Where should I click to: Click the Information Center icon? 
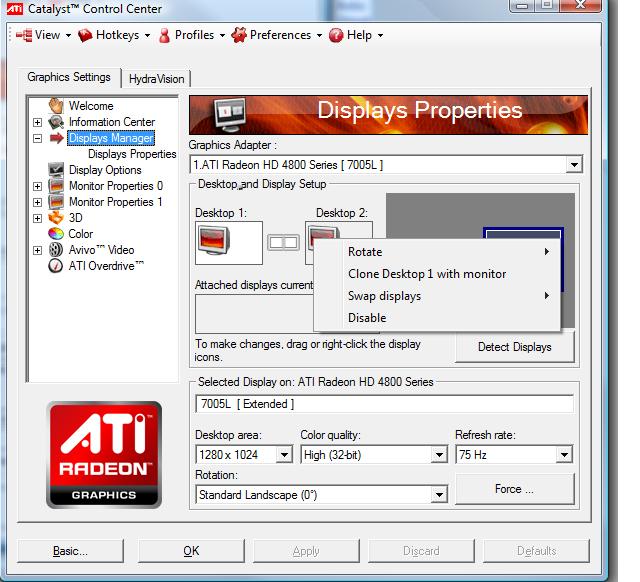(x=56, y=122)
